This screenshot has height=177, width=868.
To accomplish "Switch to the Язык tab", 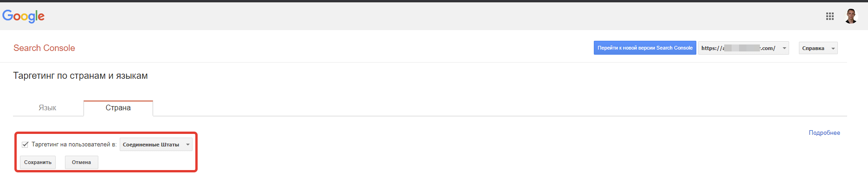I will 48,108.
